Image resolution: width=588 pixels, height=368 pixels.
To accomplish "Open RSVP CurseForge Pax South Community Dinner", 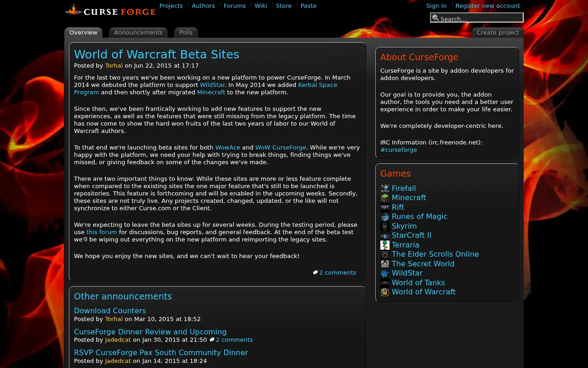I will pyautogui.click(x=161, y=353).
